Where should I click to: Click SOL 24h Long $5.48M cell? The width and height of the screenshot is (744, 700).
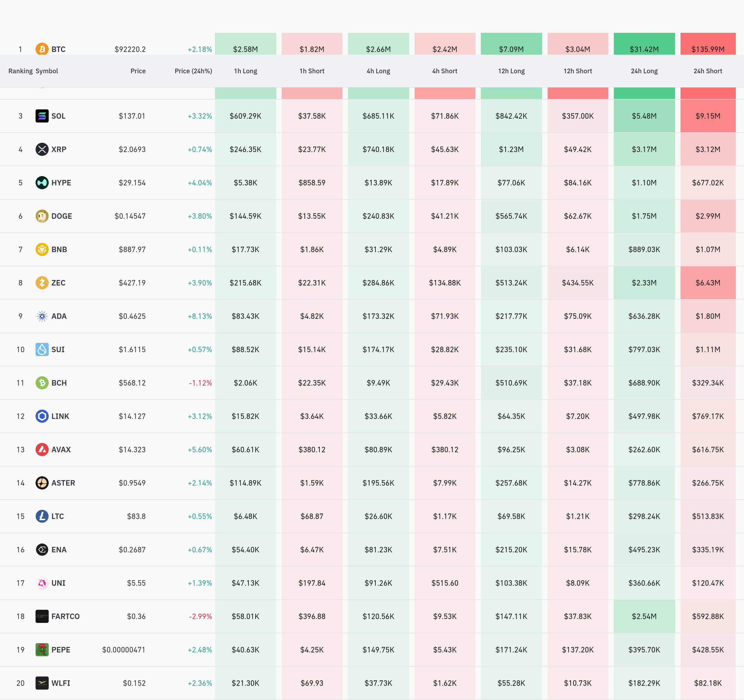tap(644, 116)
